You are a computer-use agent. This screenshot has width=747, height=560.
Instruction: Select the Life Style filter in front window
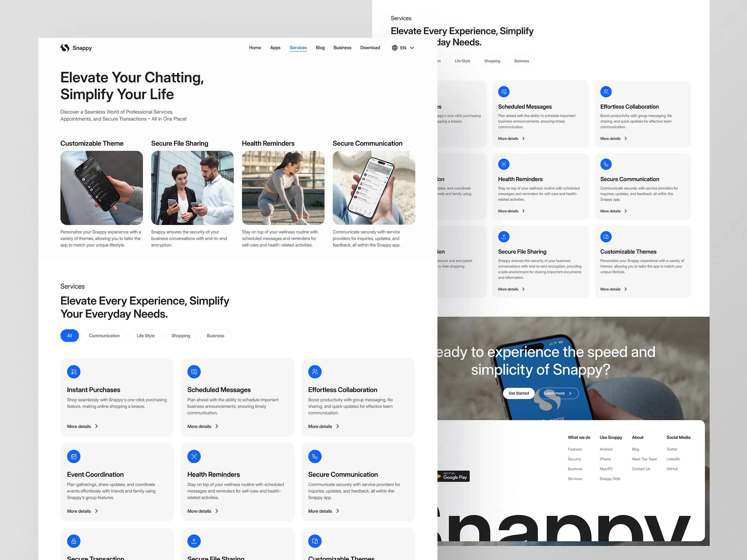(x=146, y=335)
